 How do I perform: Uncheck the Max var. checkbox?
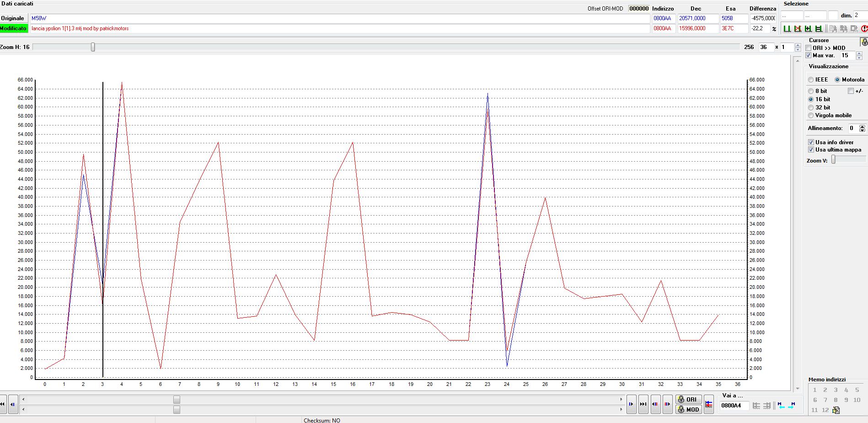(809, 55)
